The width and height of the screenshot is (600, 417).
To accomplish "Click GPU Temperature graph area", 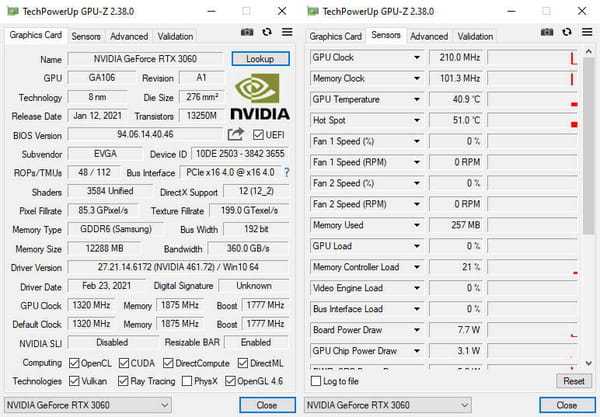I will tap(532, 99).
